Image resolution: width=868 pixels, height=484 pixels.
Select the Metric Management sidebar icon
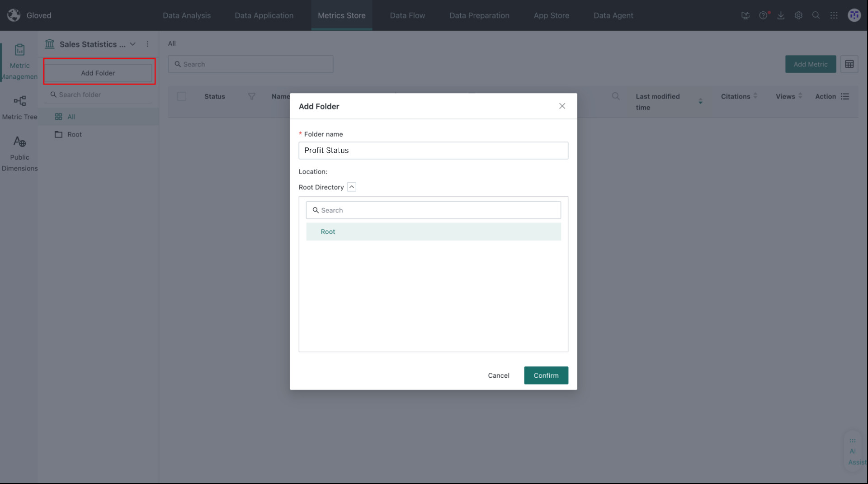point(19,50)
